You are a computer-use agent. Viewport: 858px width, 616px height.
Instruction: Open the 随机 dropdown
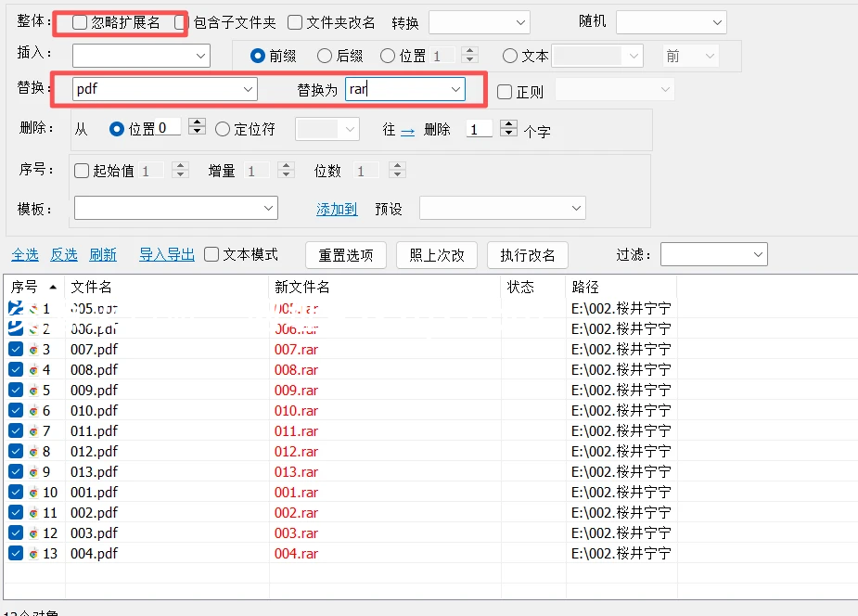click(670, 20)
